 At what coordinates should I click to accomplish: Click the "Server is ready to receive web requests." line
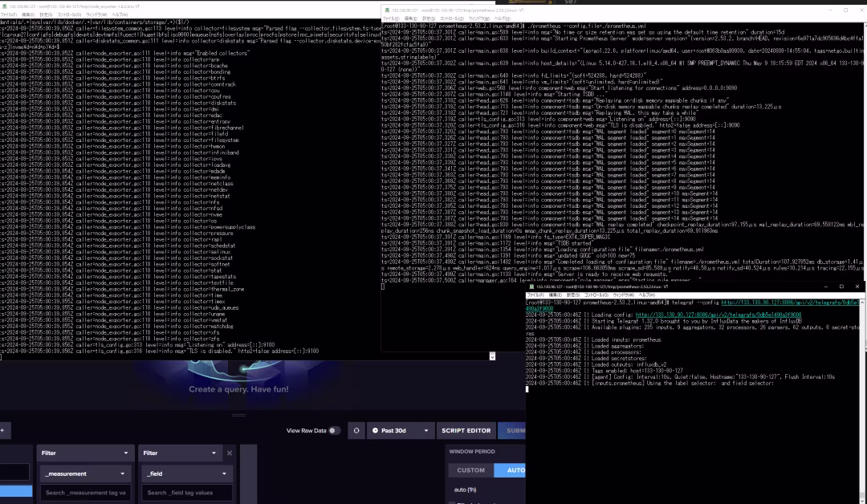tap(525, 274)
